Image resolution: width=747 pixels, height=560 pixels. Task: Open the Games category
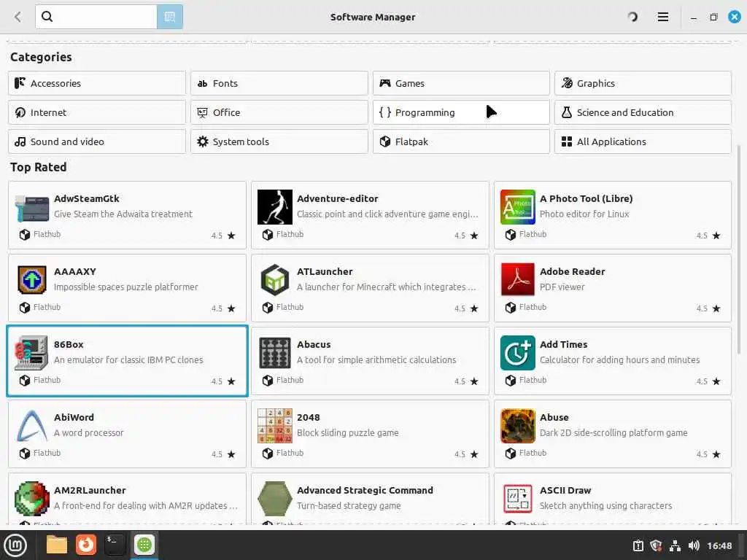point(461,83)
